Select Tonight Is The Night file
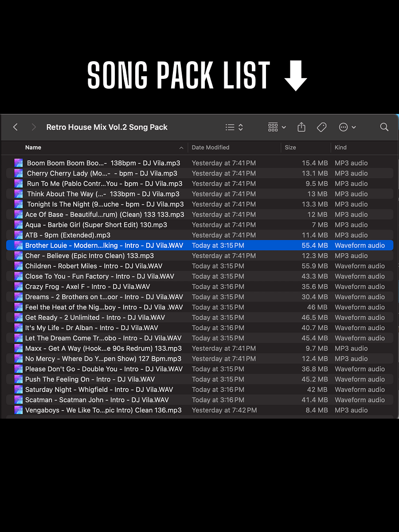Viewport: 399px width, 532px height. click(x=199, y=204)
